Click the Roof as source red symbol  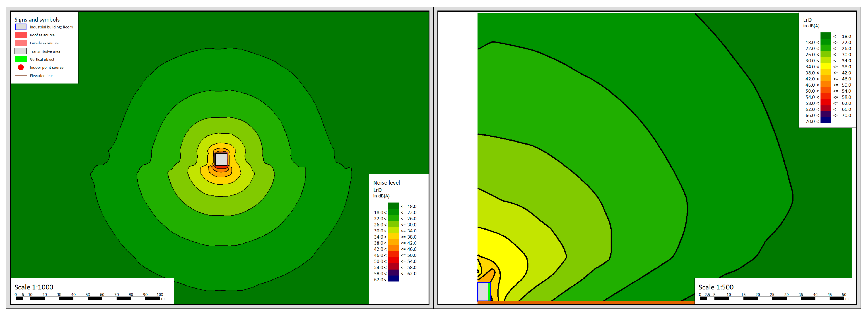[x=20, y=35]
